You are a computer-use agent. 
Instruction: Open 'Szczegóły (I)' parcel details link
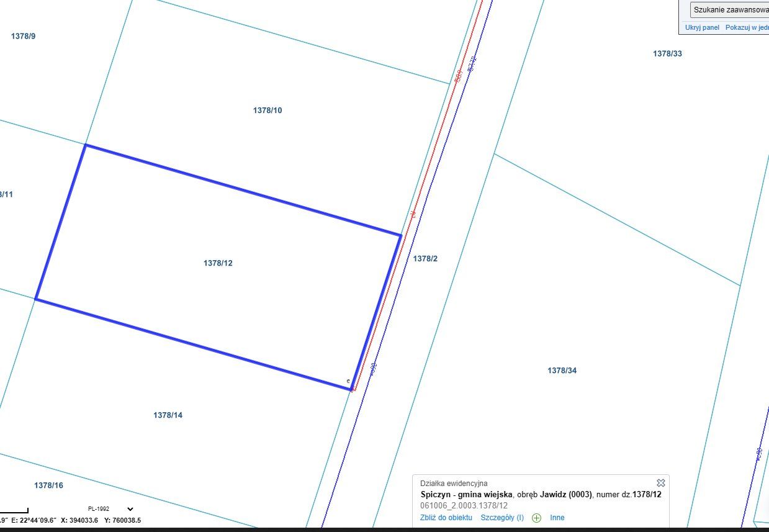502,518
